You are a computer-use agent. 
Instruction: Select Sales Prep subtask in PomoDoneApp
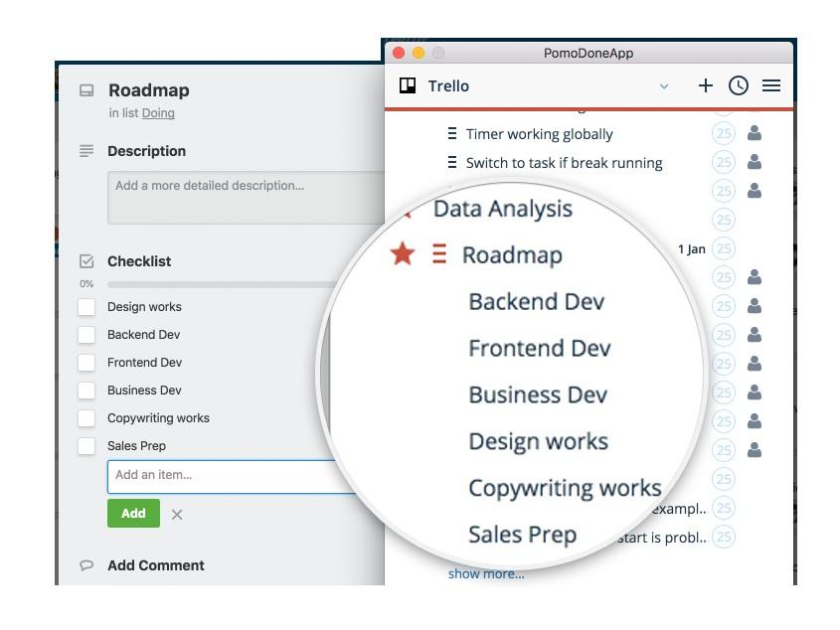(x=522, y=535)
